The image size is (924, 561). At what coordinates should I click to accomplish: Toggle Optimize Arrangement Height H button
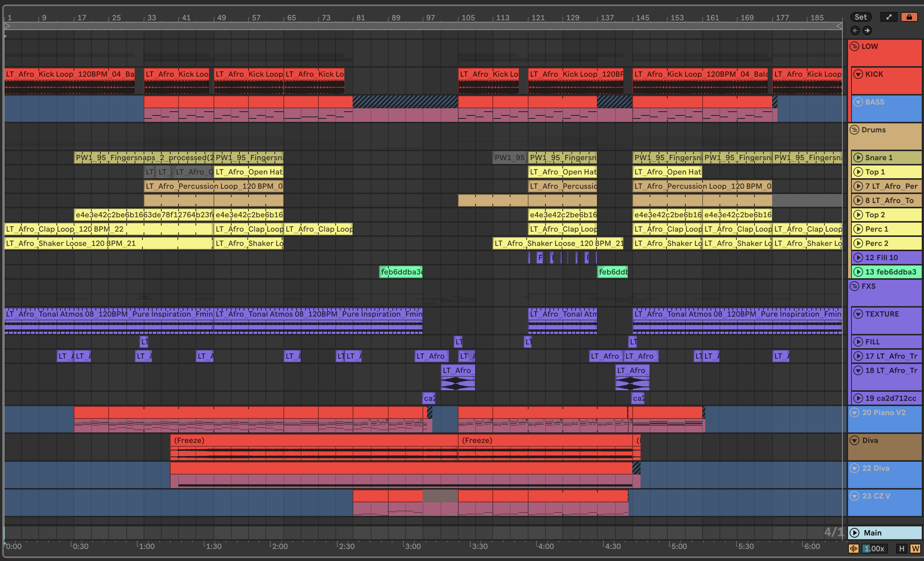[x=901, y=549]
